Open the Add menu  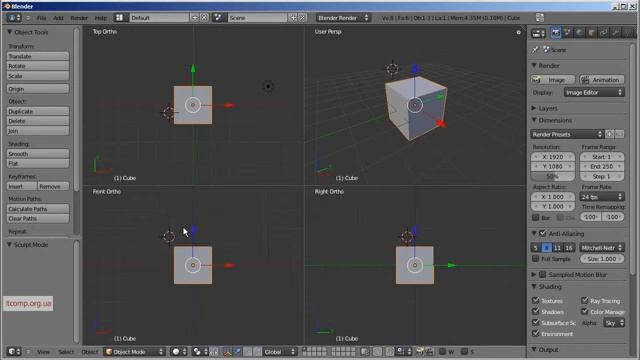58,18
